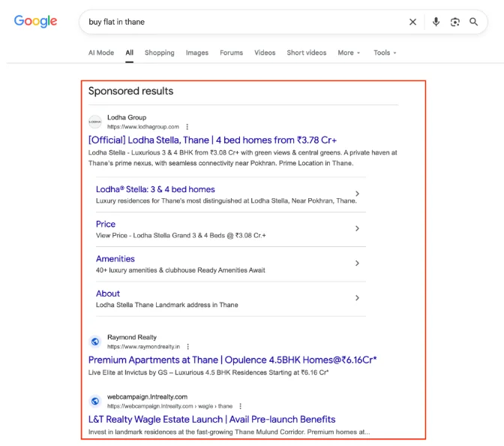Open 'Premium Apartments at Thane' Raymond ad headline
Viewport: 504px width, 446px height.
232,360
